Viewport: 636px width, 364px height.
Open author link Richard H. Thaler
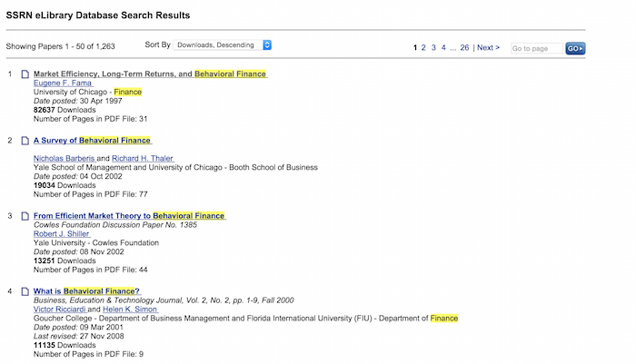(143, 158)
